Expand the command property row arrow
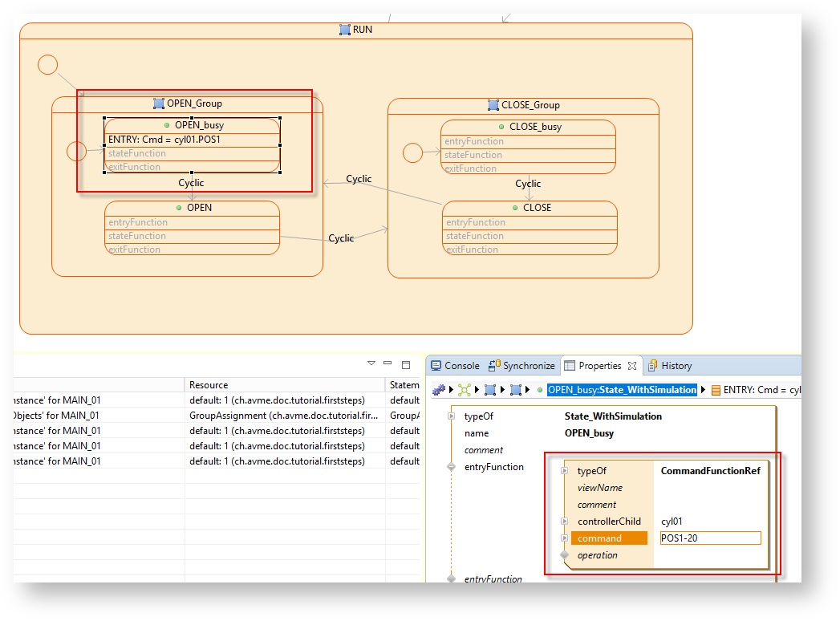Image resolution: width=840 pixels, height=621 pixels. coord(565,538)
